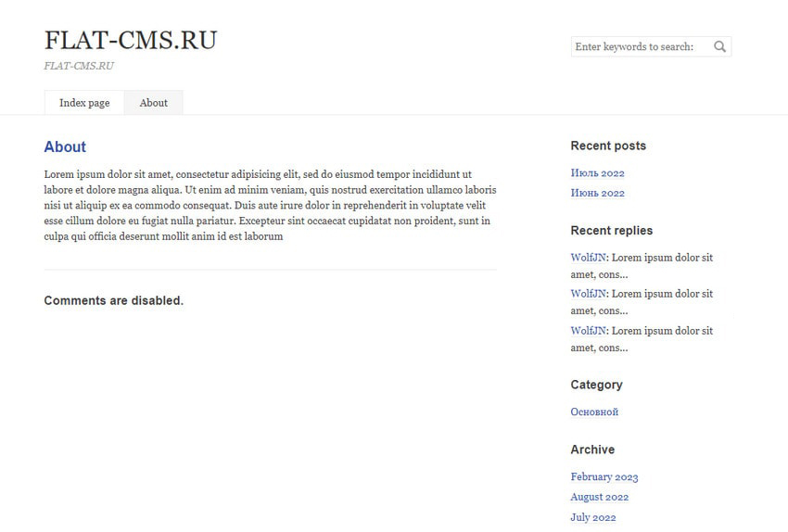Click the Comments are disabled text
This screenshot has width=788, height=532.
click(x=114, y=300)
